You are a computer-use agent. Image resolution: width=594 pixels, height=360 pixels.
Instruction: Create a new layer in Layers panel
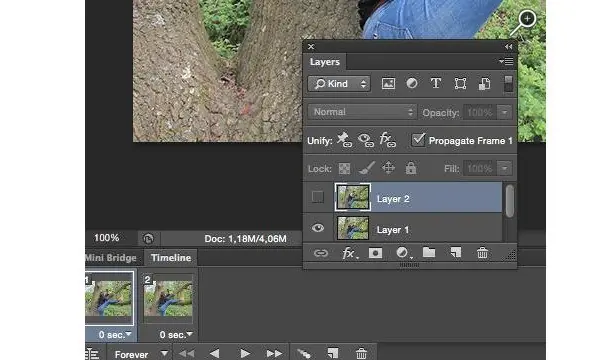[456, 252]
